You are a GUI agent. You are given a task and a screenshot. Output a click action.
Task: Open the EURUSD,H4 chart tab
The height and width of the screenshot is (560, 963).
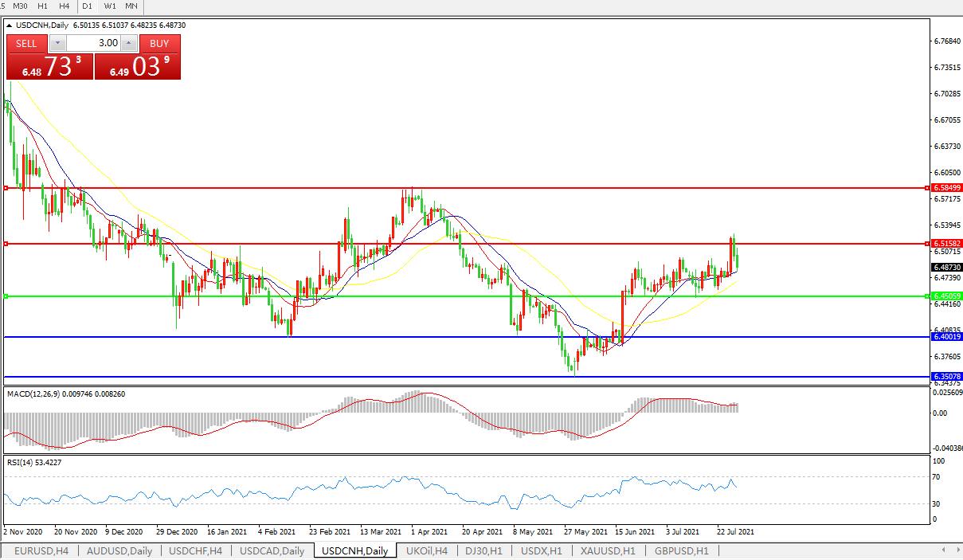tap(41, 550)
